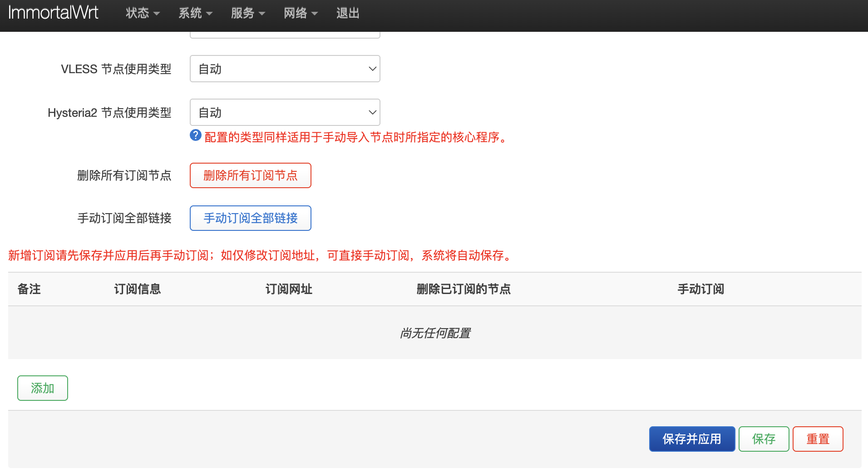Click the 手动订阅全部链接 field label
This screenshot has height=469, width=868.
124,218
